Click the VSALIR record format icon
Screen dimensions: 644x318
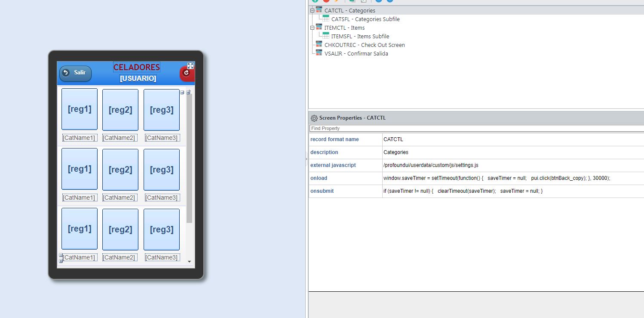[x=319, y=53]
